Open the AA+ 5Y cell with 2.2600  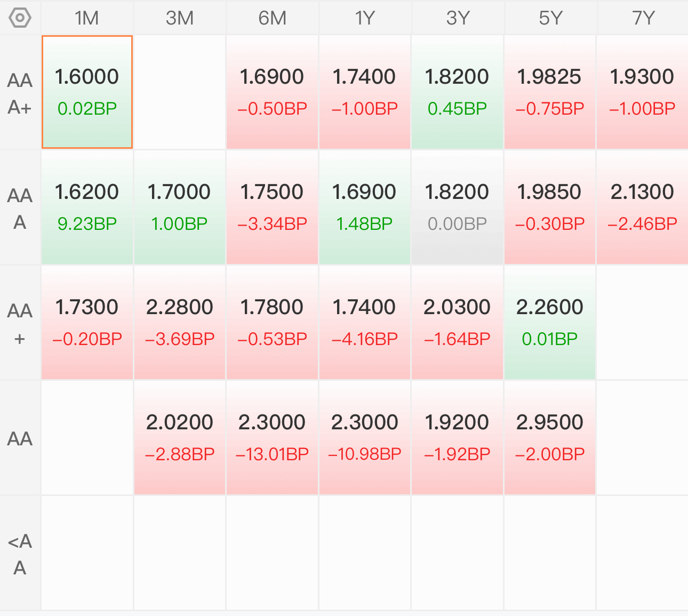(x=550, y=323)
